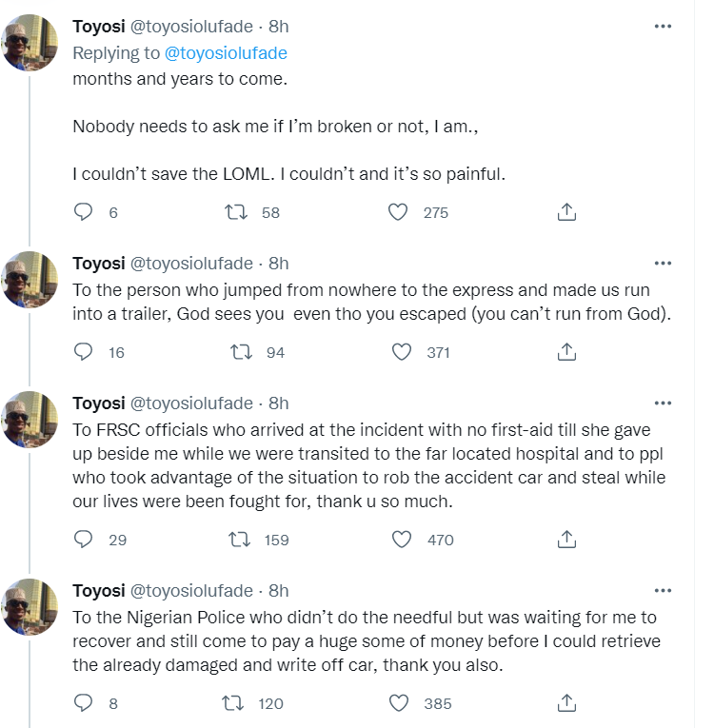Reply to the tweet with 6 replies
This screenshot has height=728, width=714.
point(84,212)
